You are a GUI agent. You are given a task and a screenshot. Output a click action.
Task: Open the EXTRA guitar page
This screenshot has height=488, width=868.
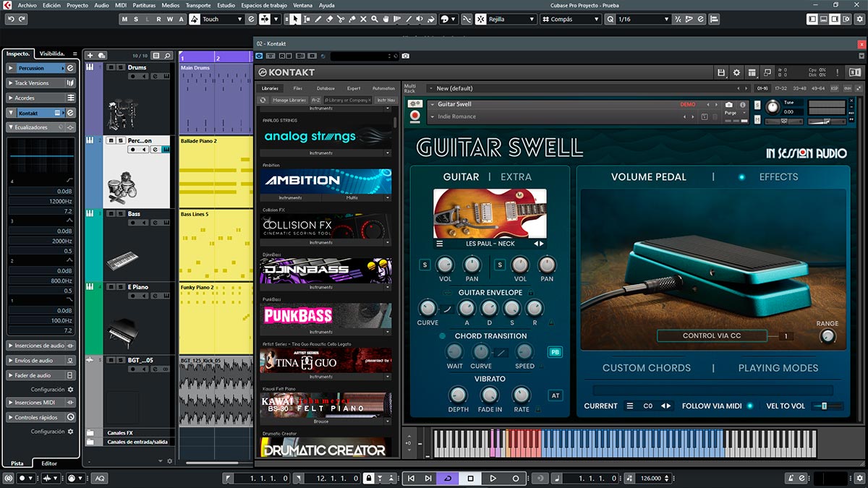516,176
